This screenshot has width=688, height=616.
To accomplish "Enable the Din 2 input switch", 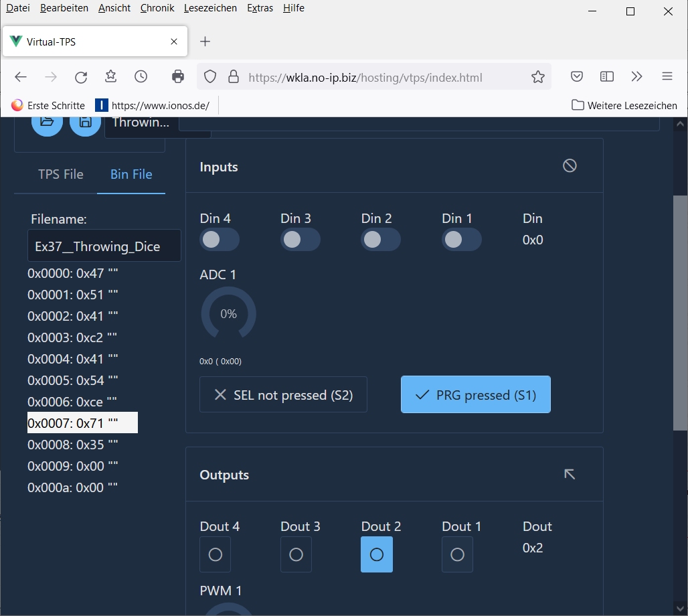I will [x=380, y=240].
